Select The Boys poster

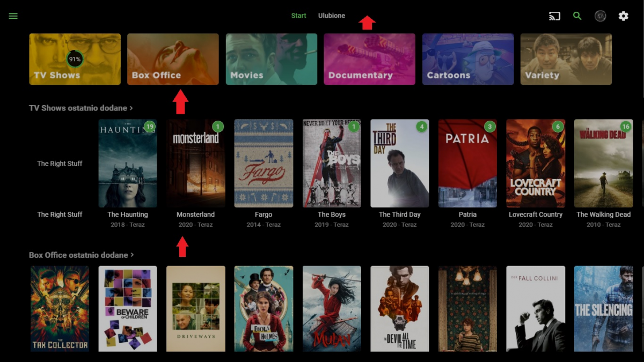pos(332,163)
